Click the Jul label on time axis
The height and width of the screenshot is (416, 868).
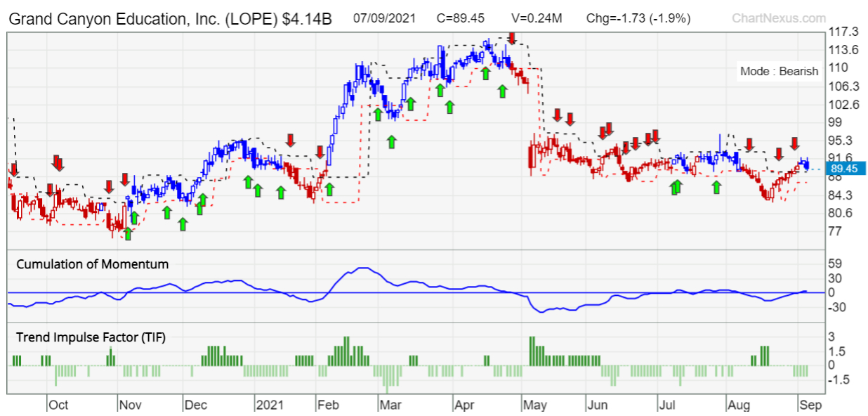coord(667,405)
